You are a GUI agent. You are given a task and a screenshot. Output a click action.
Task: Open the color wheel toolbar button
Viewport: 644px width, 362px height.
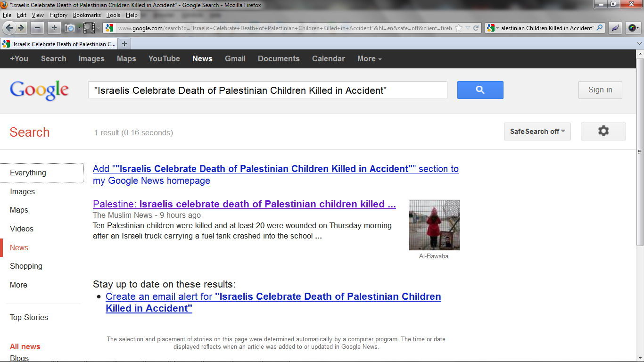click(x=633, y=28)
